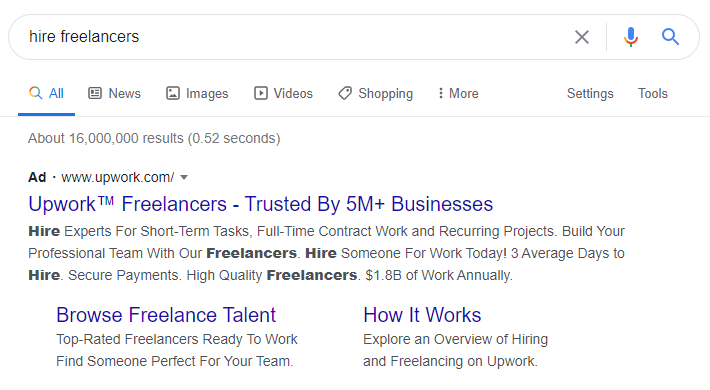Screen dimensions: 710x390
Task: Click the Videos tab play icon
Action: 260,93
